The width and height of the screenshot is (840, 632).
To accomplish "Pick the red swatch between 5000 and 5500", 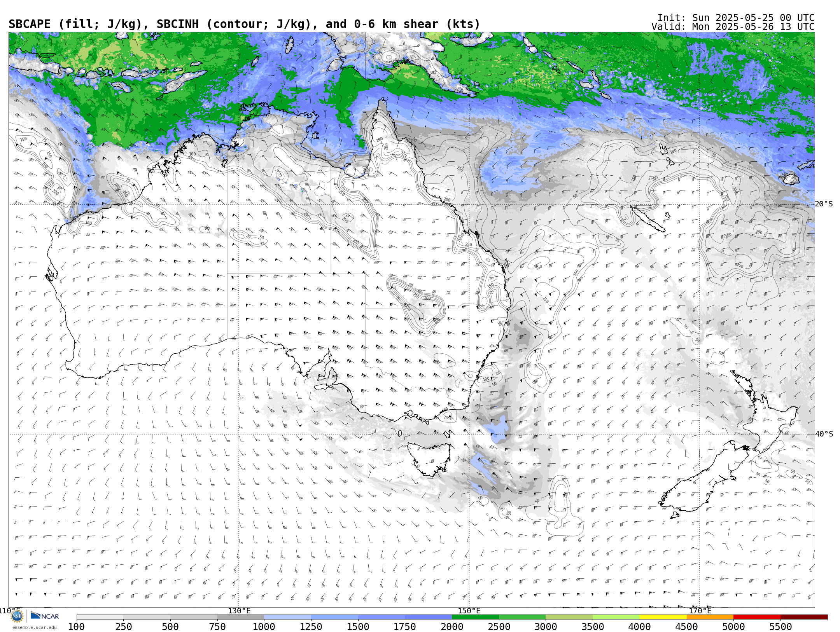I will click(x=757, y=617).
